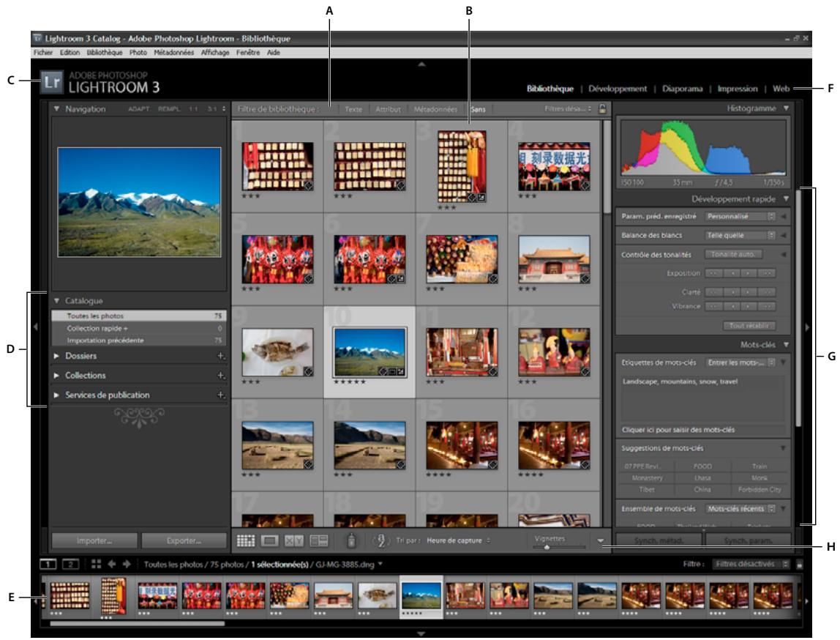
Task: Hide top module picker with top arrow
Action: pyautogui.click(x=421, y=64)
